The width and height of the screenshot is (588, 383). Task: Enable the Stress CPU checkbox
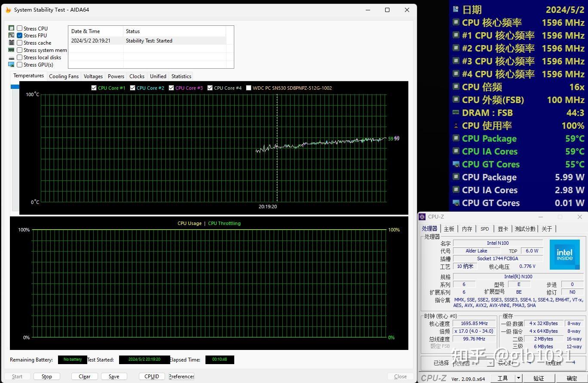[x=20, y=28]
